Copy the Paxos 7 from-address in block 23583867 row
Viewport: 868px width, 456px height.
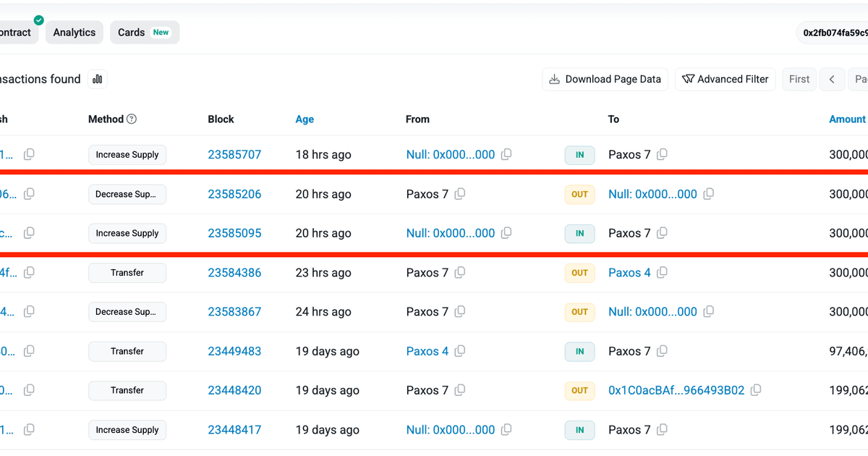click(460, 311)
